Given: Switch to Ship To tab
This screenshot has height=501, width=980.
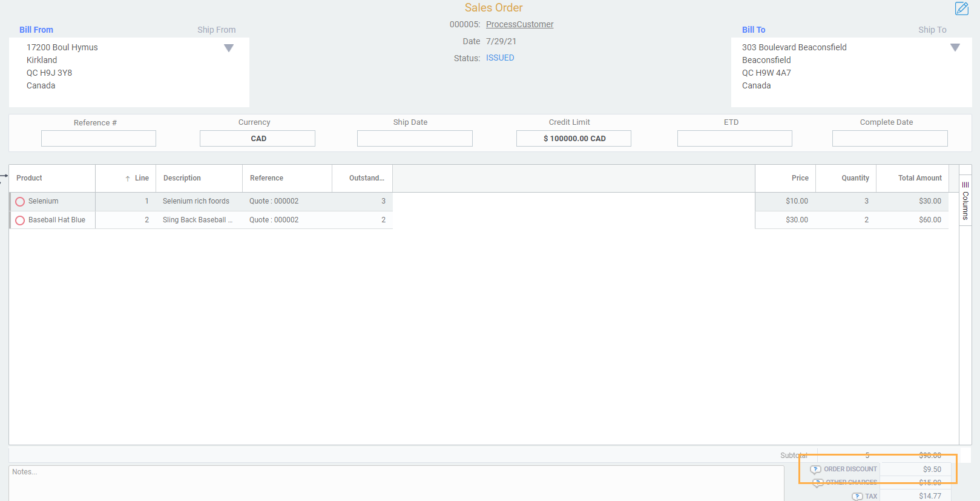Looking at the screenshot, I should [932, 30].
